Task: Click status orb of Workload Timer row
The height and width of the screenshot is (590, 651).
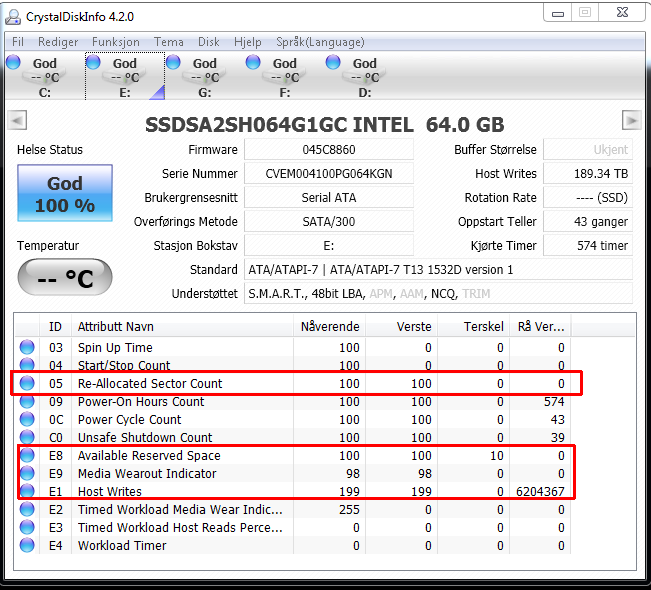Action: point(27,545)
